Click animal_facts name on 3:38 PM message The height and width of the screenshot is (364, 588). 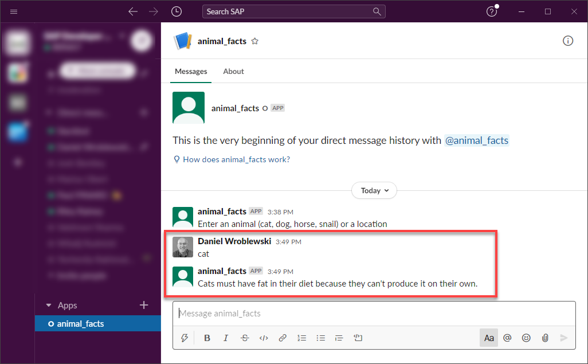(x=222, y=212)
